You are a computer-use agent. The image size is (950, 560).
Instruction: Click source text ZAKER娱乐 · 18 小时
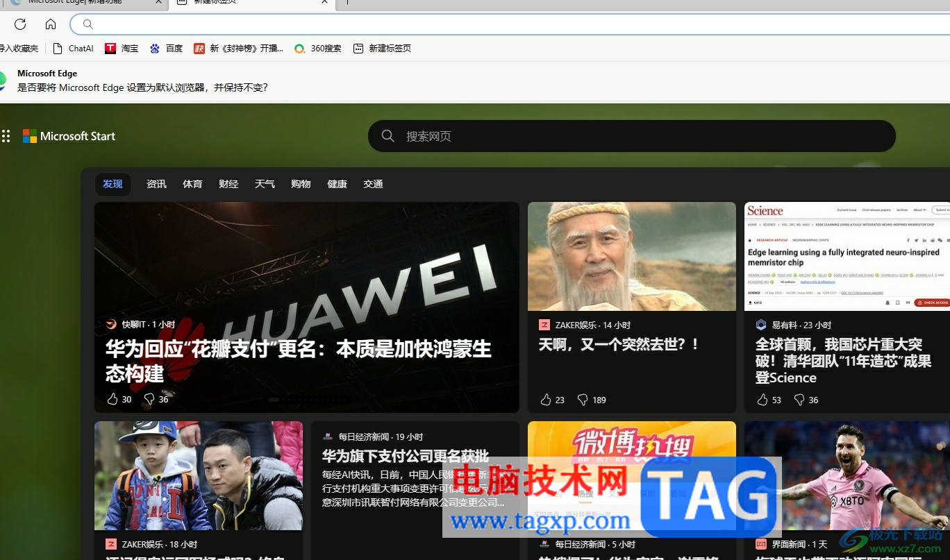click(x=160, y=545)
